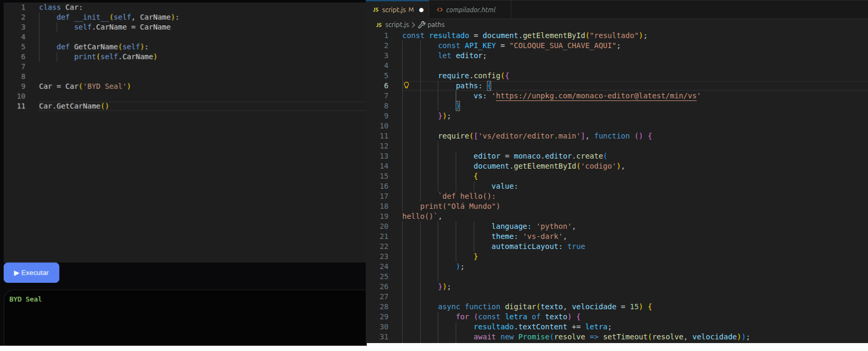Viewport: 868px width, 351px height.
Task: Click 'const resultado' on line 1
Action: click(x=436, y=35)
